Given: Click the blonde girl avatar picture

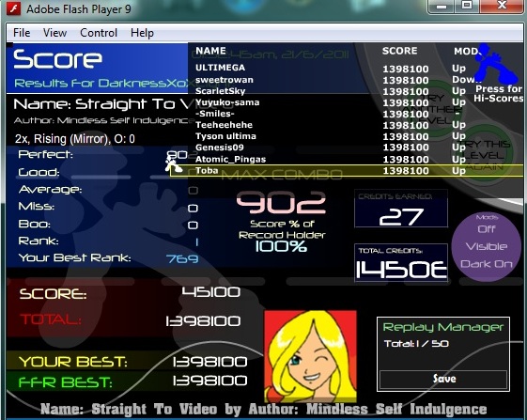Looking at the screenshot, I should [x=311, y=357].
